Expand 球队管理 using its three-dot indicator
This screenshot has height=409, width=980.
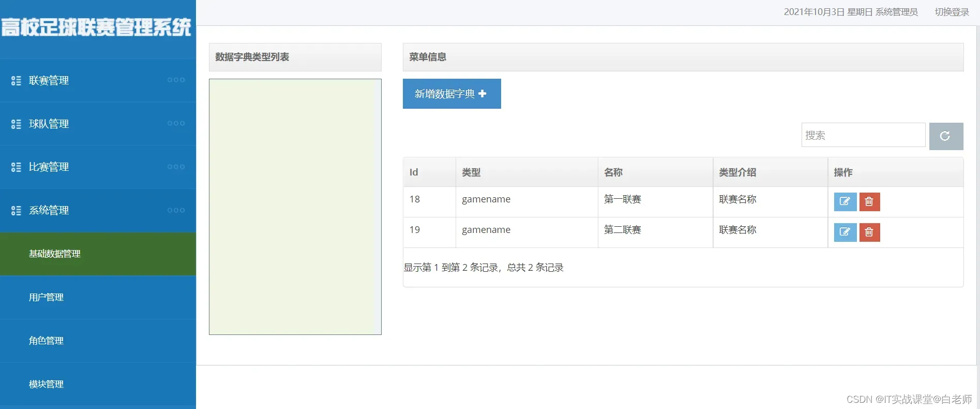coord(176,123)
